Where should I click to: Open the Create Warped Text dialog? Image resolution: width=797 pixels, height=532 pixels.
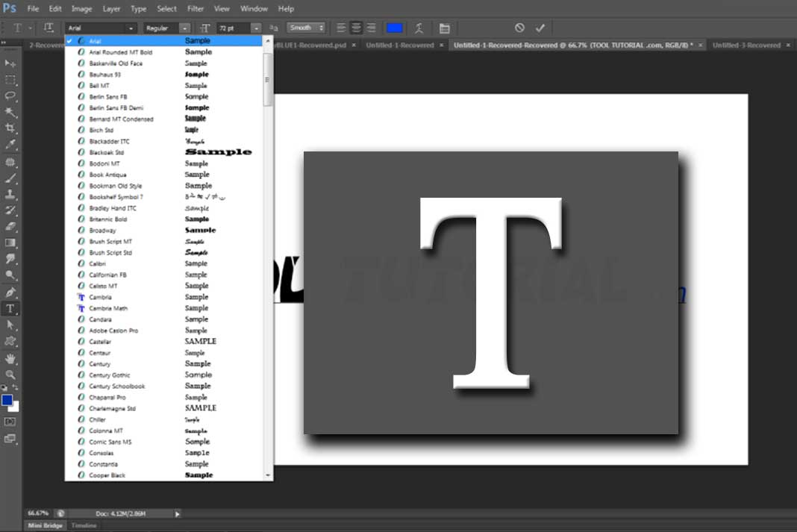pyautogui.click(x=419, y=28)
